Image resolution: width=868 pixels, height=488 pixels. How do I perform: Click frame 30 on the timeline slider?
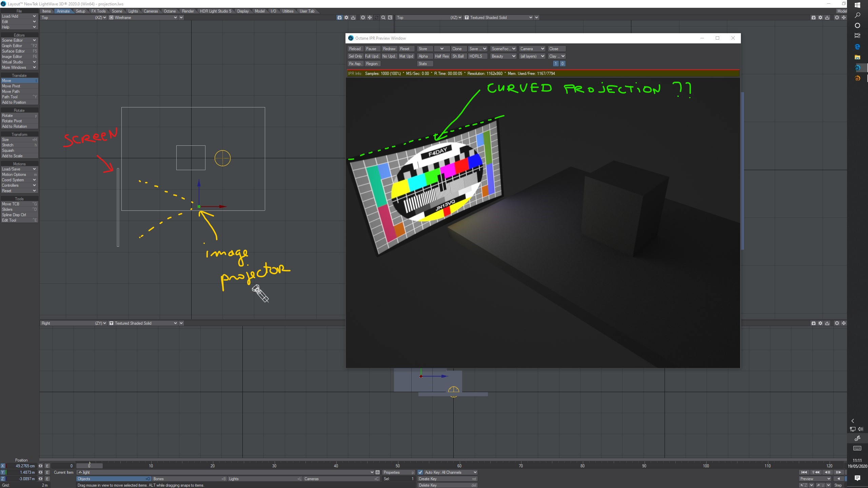point(274,466)
